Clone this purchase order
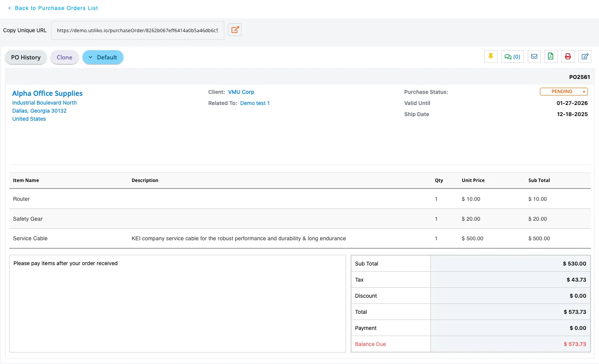 [64, 57]
